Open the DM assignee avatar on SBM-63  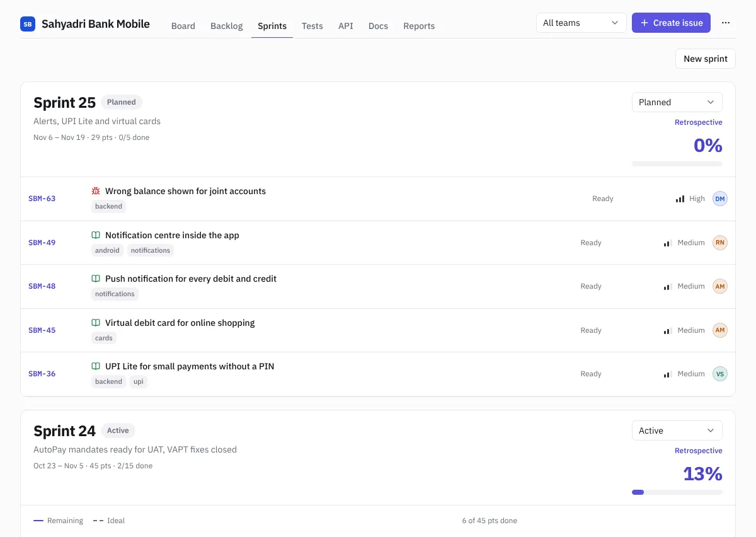coord(720,199)
